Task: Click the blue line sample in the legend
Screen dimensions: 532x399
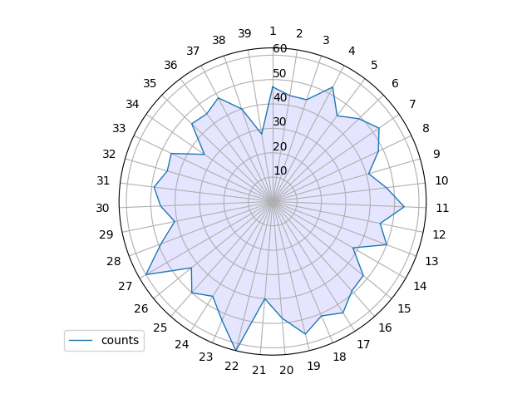Action: pos(81,340)
